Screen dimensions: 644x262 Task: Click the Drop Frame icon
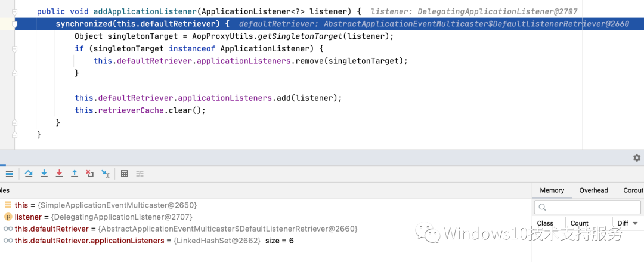(90, 174)
